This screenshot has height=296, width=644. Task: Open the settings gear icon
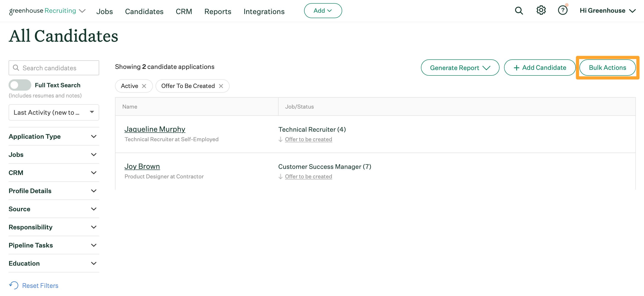[541, 10]
